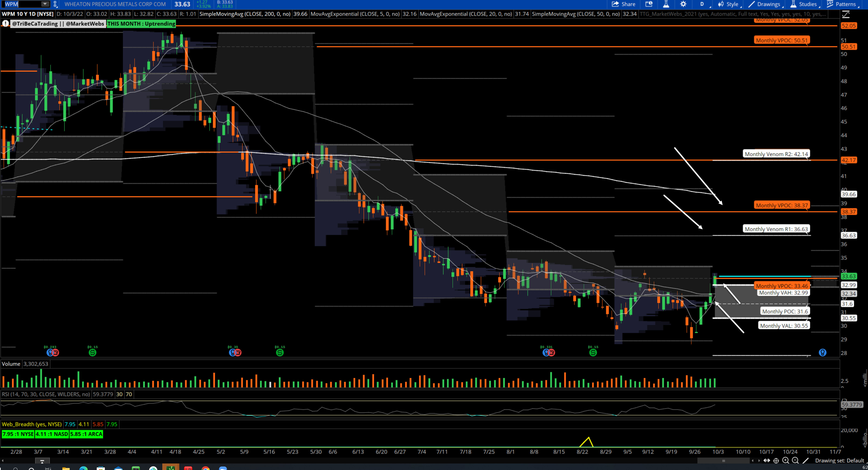This screenshot has height=470, width=868.
Task: Click the Monthly VAL: 30.55 label
Action: click(x=784, y=325)
